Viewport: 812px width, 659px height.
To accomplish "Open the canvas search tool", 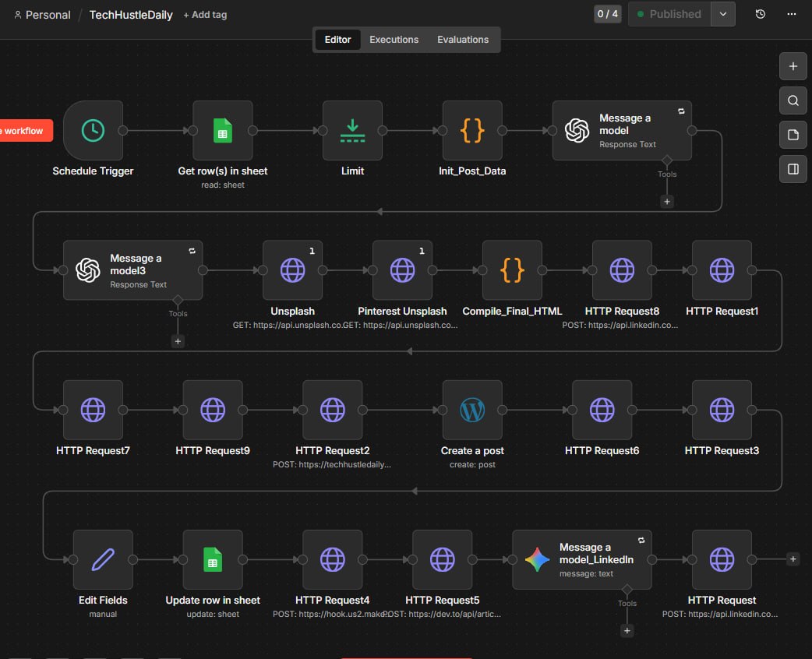I will tap(793, 100).
